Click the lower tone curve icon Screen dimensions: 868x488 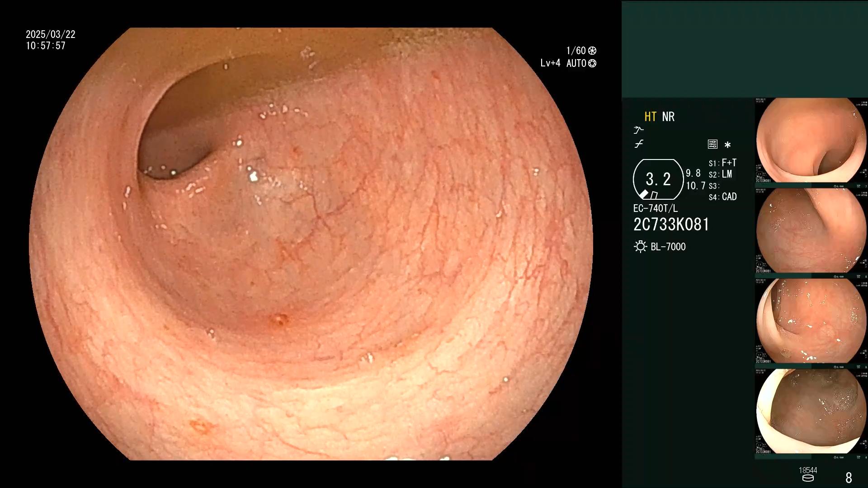tap(639, 144)
